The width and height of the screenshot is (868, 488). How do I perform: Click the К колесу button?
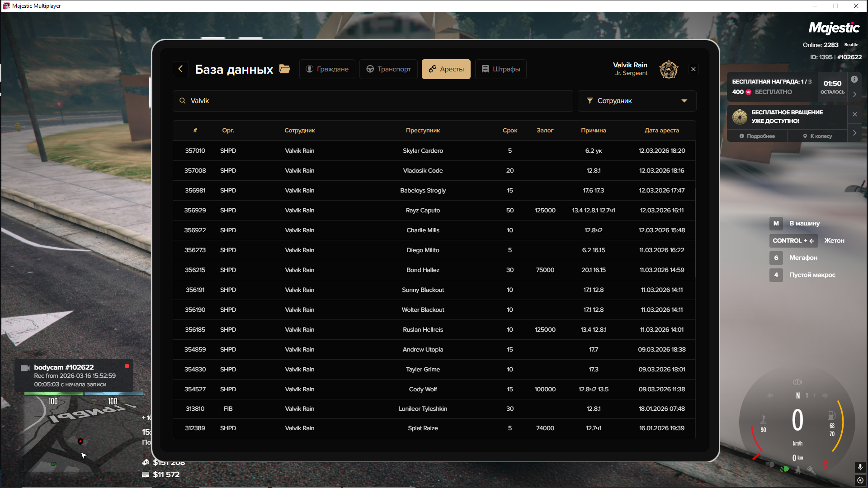[817, 136]
